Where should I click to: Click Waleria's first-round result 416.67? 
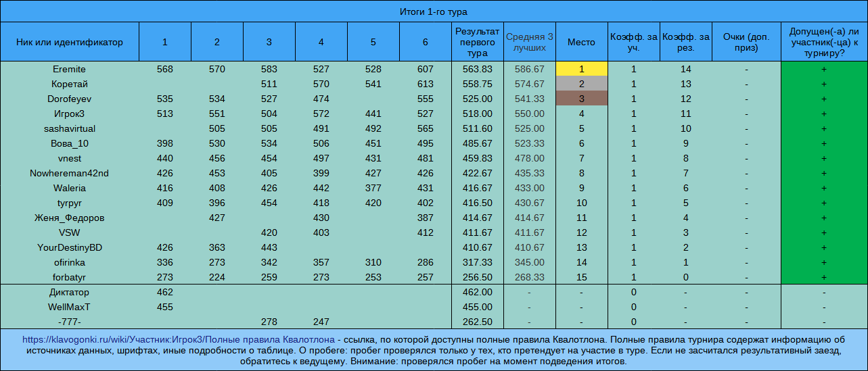(478, 189)
